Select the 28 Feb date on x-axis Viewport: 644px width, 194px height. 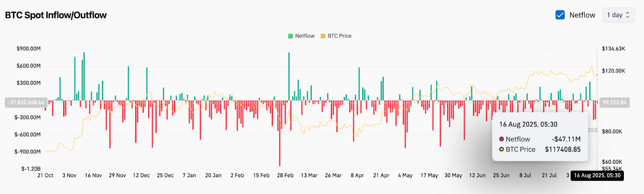tap(285, 175)
